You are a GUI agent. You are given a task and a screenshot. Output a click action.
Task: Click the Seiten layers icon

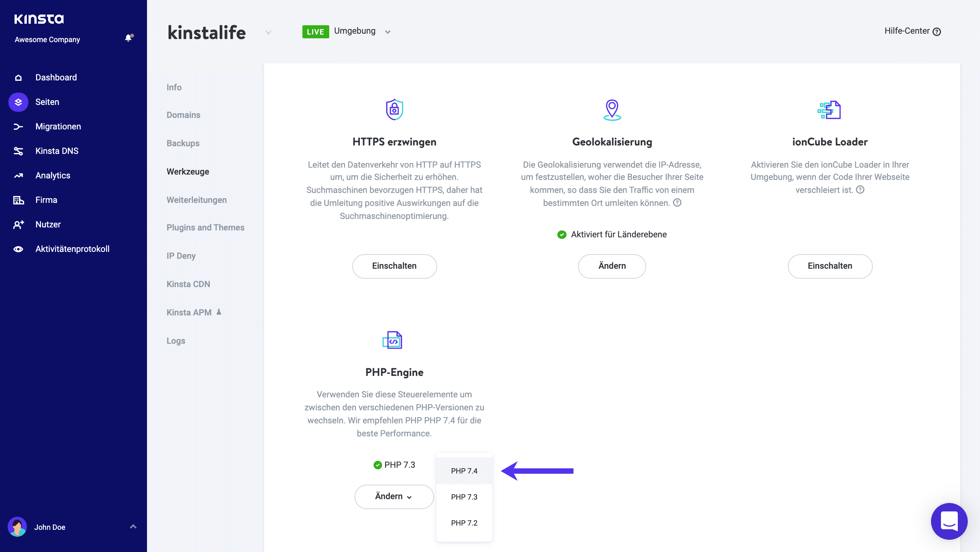(18, 102)
